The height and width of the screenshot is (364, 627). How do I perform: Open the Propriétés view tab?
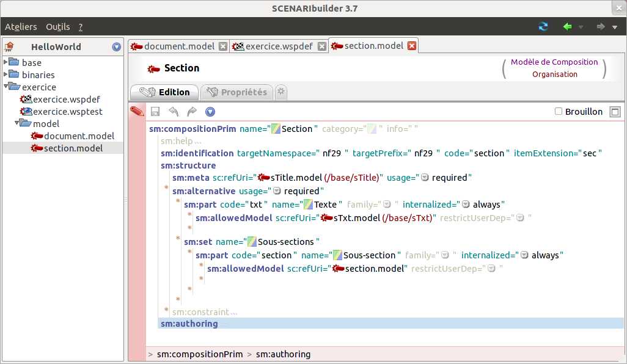[x=237, y=92]
